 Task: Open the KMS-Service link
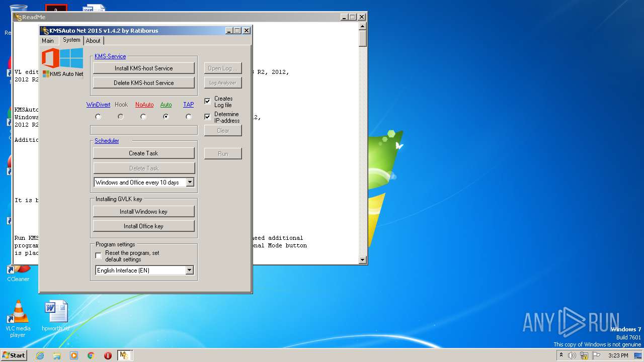[x=110, y=56]
